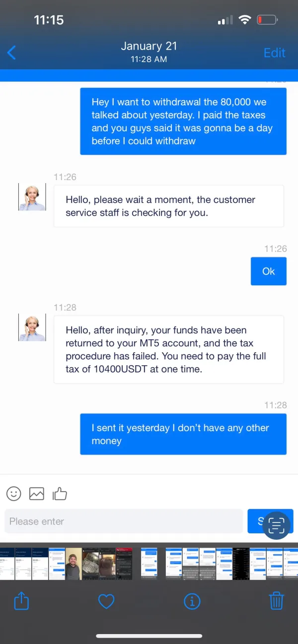Tap Edit to modify the photo
Screen dimensions: 298x644
(274, 53)
